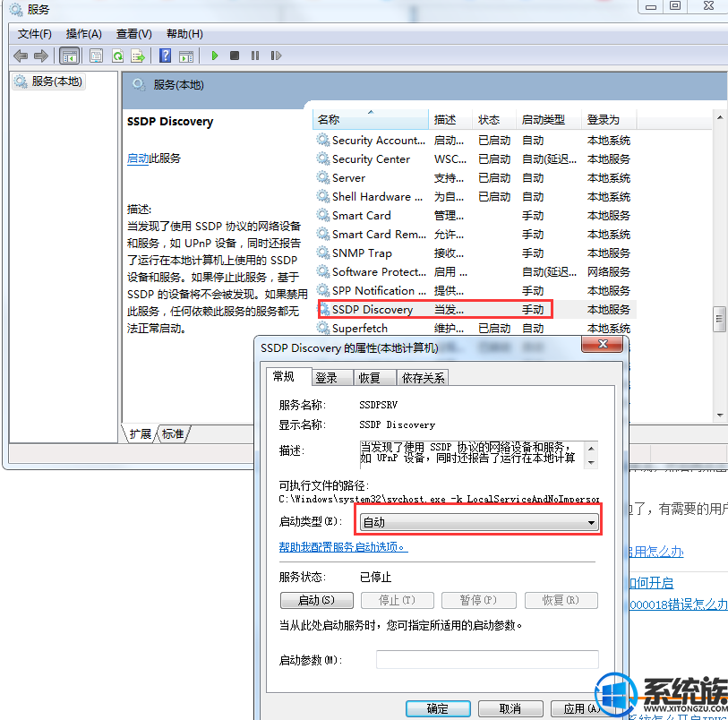
Task: Click 启动 link to start this service
Action: click(137, 159)
